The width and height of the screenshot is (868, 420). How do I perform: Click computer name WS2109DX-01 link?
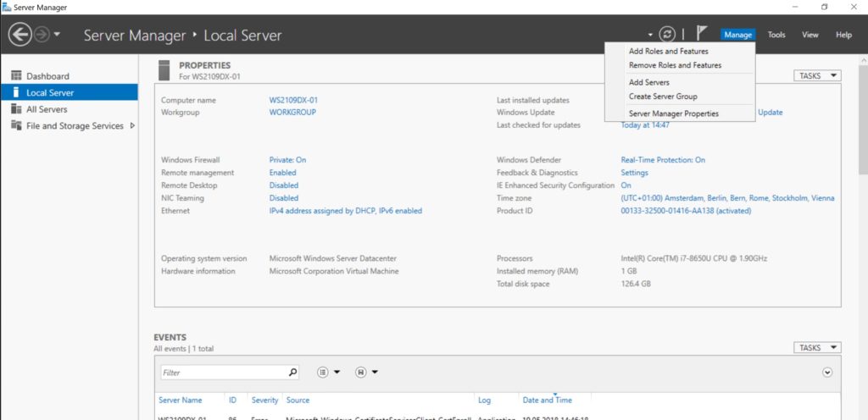coord(293,100)
